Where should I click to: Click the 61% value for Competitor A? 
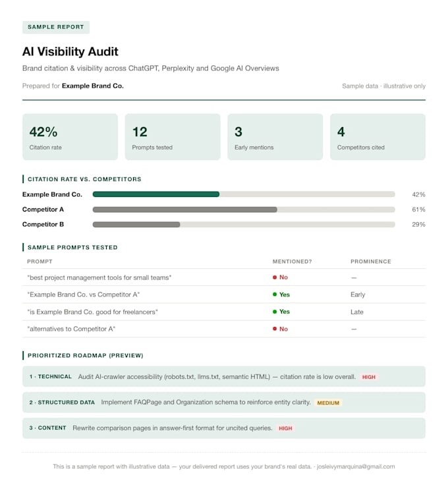click(418, 210)
